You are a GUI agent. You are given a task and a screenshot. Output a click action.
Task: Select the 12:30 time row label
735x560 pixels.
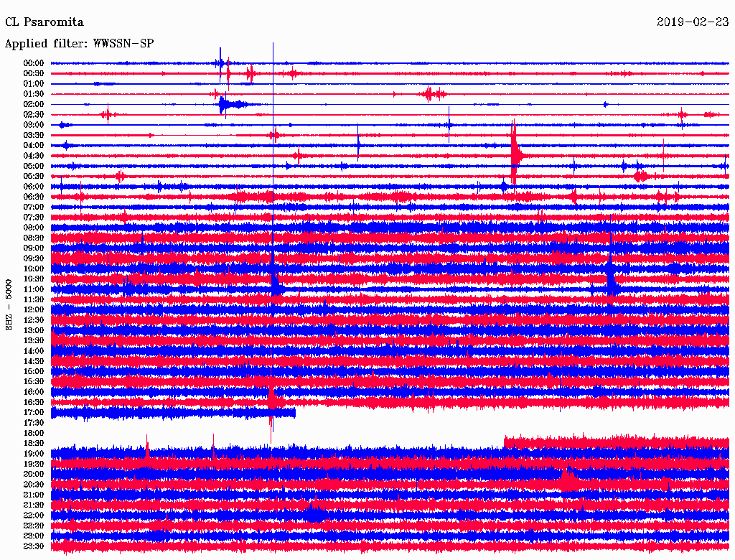point(34,320)
